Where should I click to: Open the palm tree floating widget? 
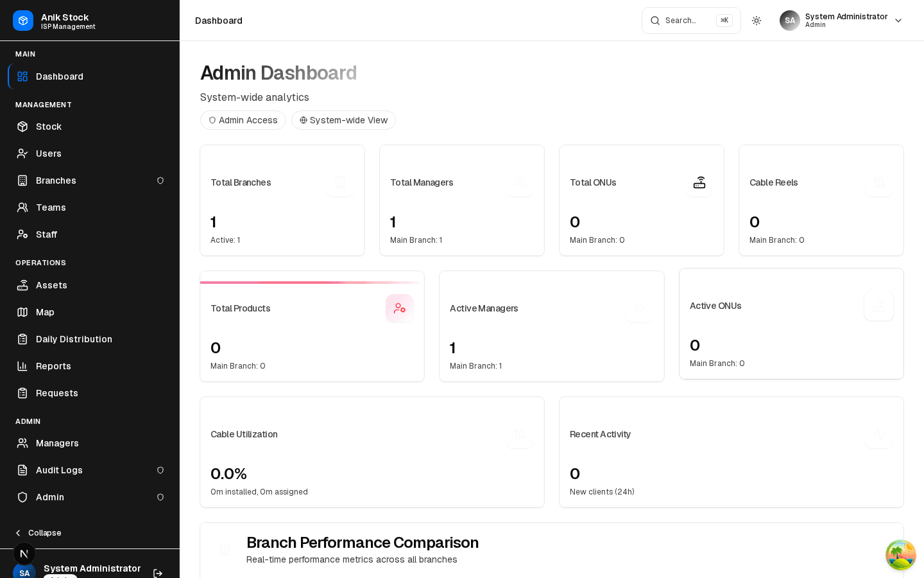(901, 555)
